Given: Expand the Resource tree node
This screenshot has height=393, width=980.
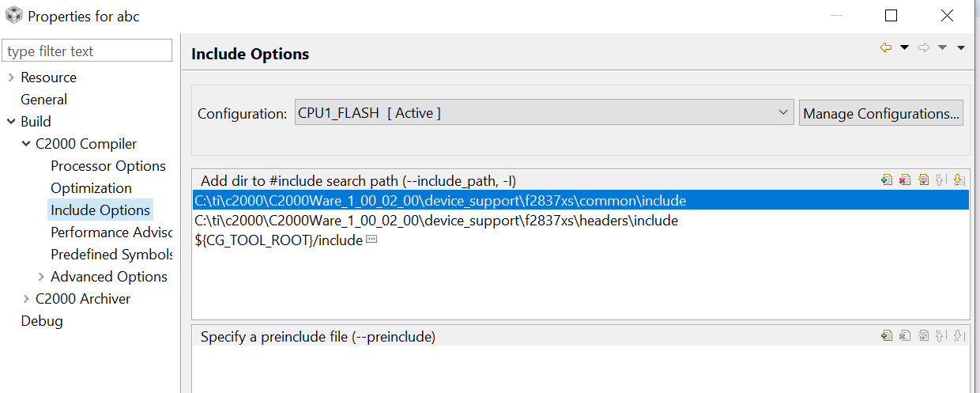Looking at the screenshot, I should tap(11, 77).
